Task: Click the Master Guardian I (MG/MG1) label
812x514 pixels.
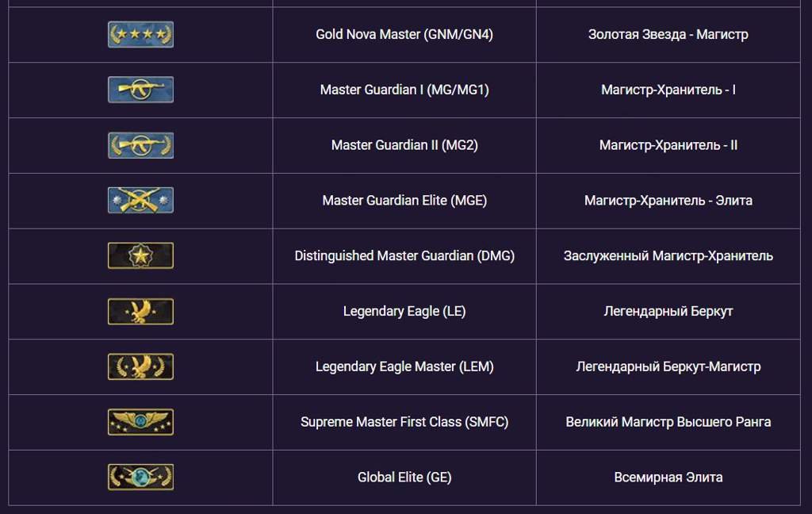Action: click(404, 90)
